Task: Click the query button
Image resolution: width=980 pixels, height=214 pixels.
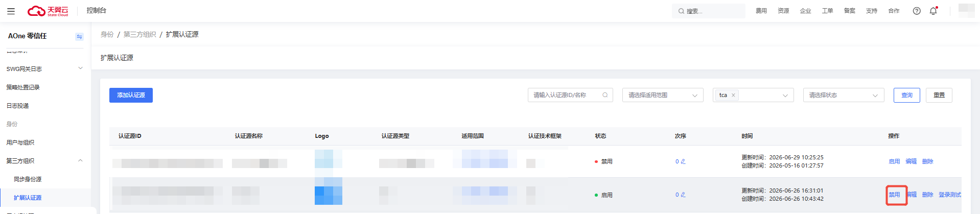Action: pos(907,95)
